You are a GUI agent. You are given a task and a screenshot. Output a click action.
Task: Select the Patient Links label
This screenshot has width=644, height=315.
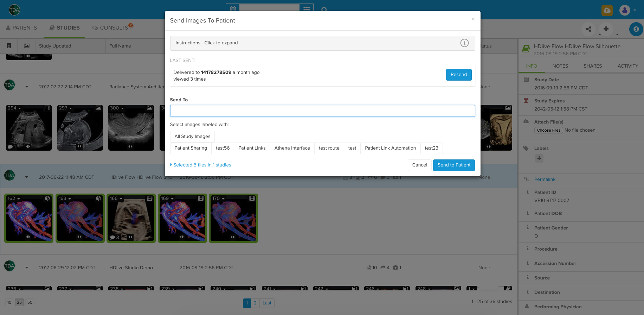click(252, 148)
